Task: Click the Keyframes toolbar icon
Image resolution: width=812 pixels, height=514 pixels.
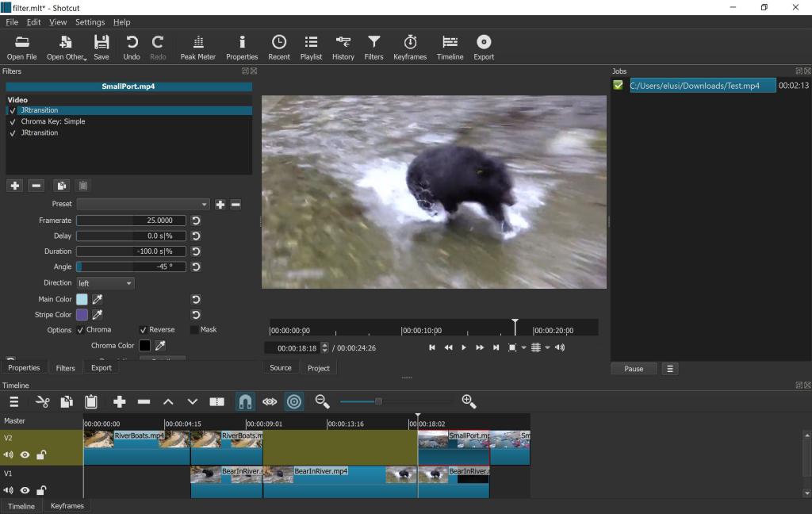Action: [410, 47]
